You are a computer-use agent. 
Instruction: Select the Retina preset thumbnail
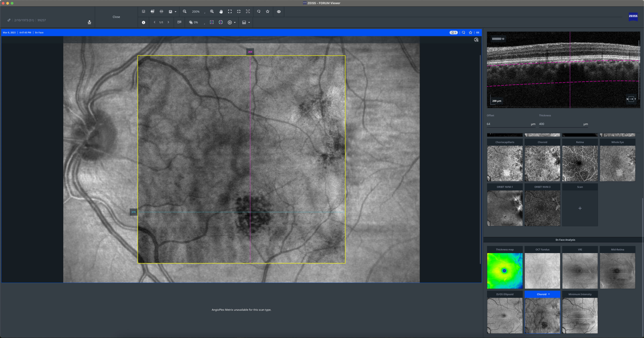580,160
